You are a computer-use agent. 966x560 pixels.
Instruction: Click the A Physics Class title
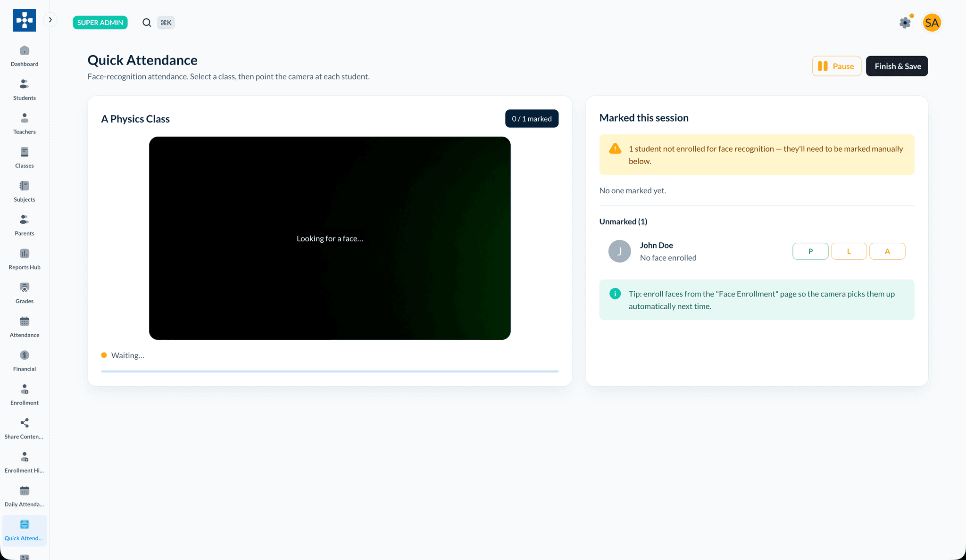click(x=135, y=119)
